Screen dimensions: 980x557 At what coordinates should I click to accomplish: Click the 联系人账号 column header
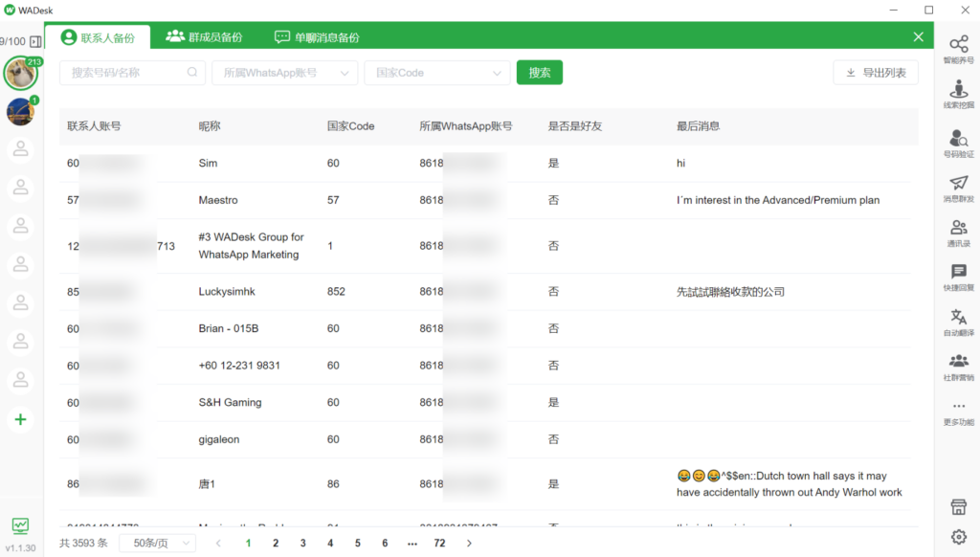[94, 126]
